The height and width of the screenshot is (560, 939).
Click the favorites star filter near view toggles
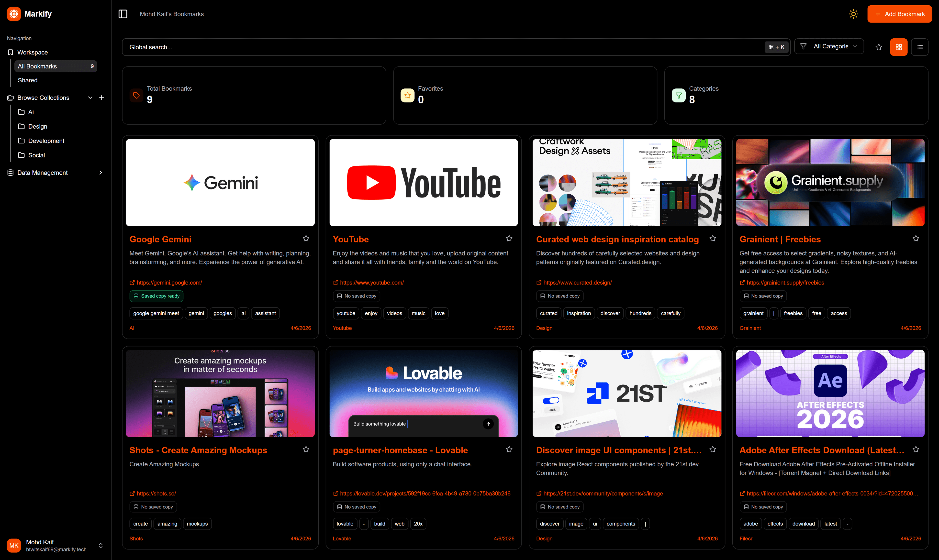point(879,47)
